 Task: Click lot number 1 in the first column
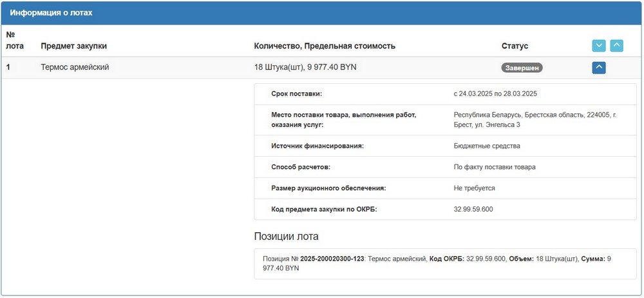point(8,67)
